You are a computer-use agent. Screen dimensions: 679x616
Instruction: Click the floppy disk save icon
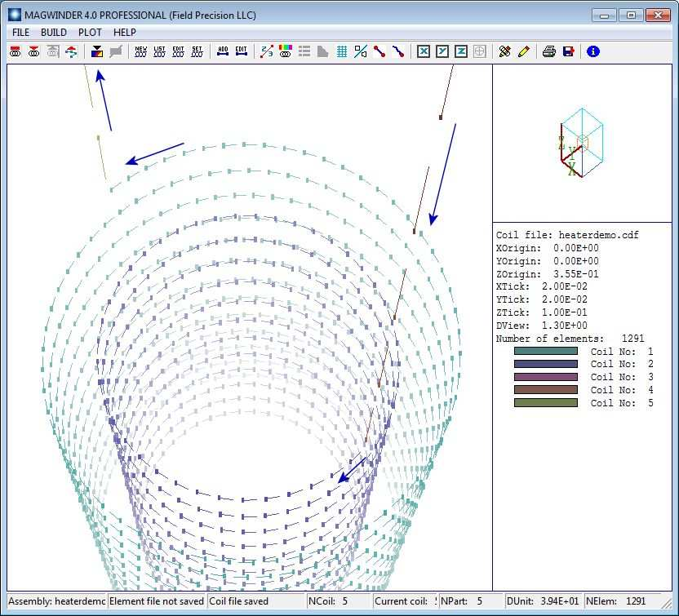click(568, 51)
